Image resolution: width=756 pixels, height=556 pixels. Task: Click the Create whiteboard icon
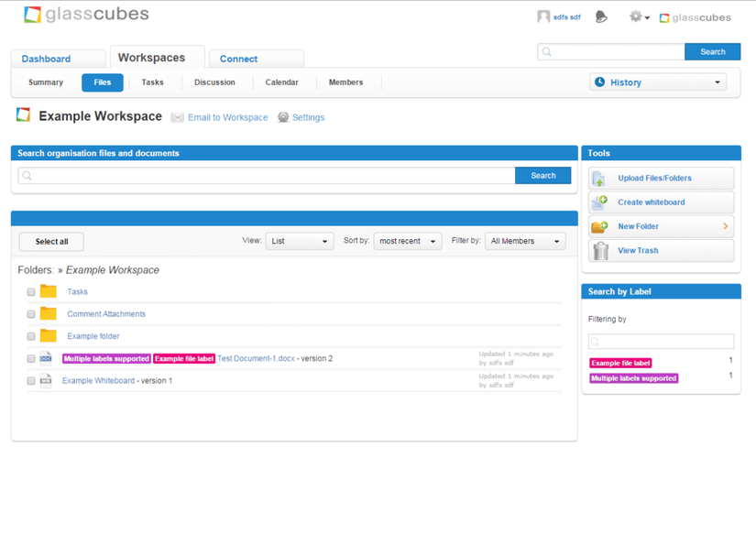point(599,202)
